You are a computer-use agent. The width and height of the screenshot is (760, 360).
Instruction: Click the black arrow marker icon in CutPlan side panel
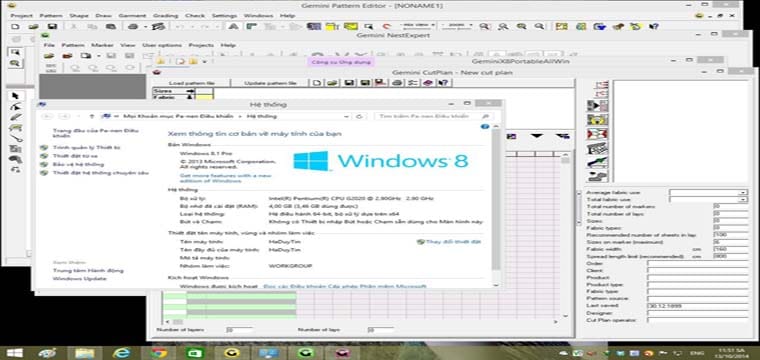pos(597,106)
